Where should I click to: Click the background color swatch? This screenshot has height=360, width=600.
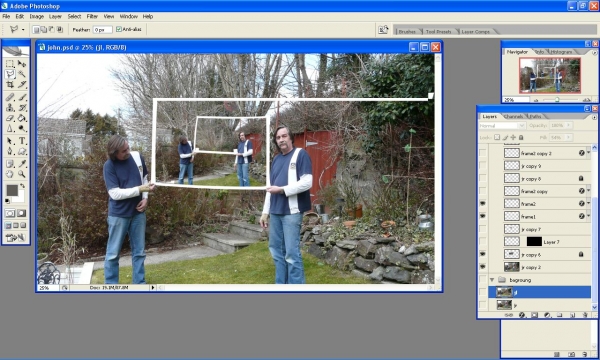coord(20,198)
